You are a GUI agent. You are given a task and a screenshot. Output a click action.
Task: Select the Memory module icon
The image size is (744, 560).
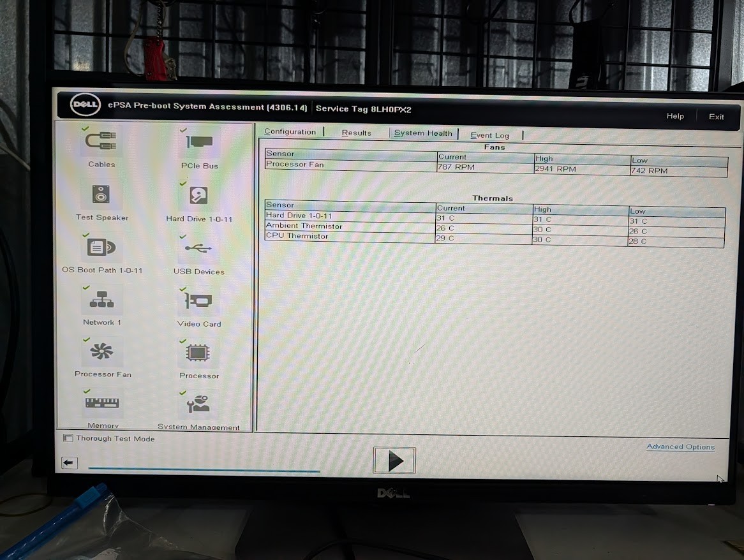click(x=102, y=403)
